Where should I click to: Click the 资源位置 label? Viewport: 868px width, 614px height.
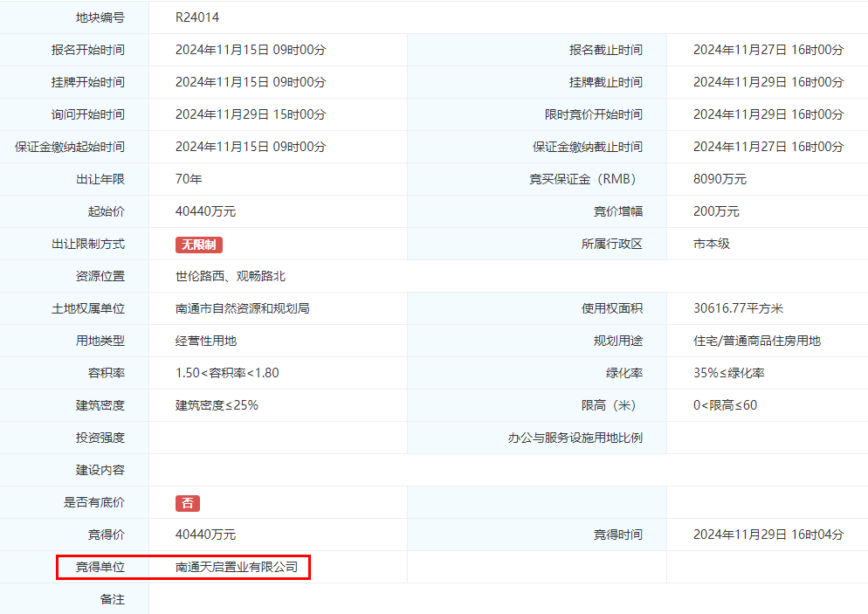(100, 276)
